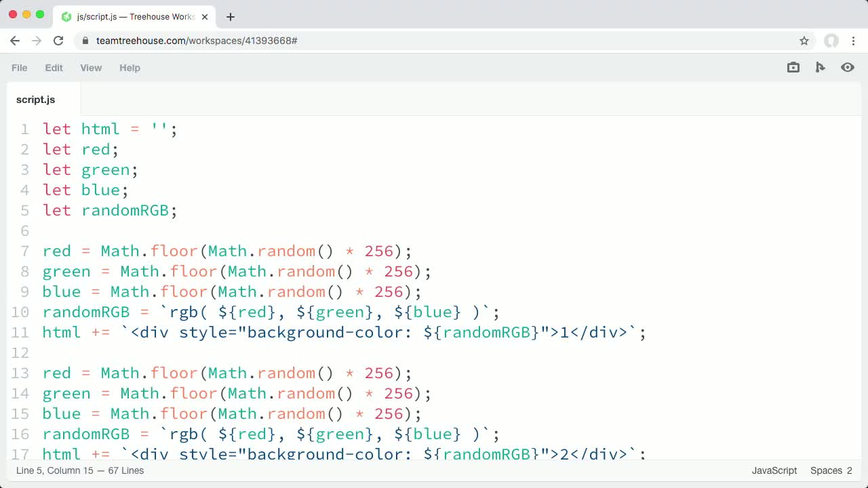Image resolution: width=868 pixels, height=488 pixels.
Task: Preview the project with the eye icon
Action: pos(848,68)
